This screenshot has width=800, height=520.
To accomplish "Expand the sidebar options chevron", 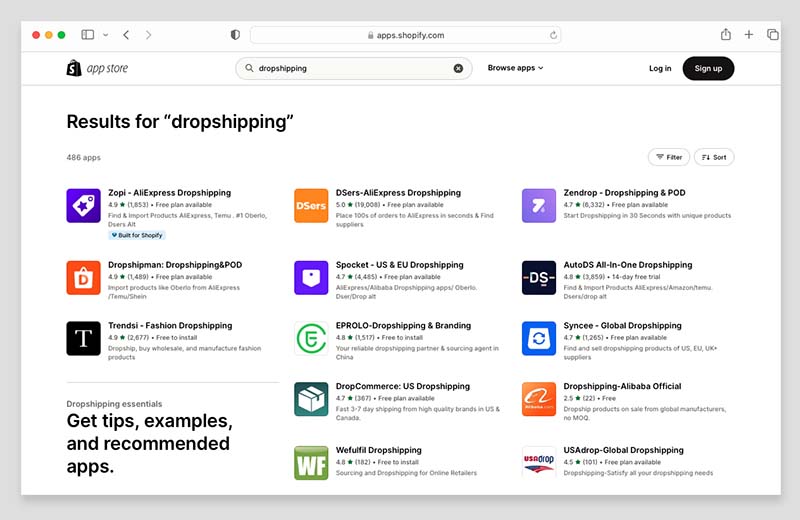I will [x=106, y=35].
